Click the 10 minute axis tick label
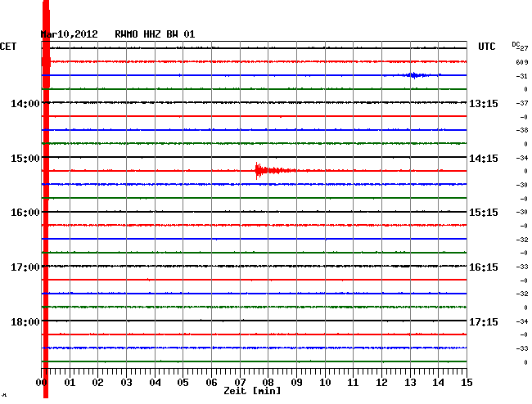Viewport: 532px width, 404px height. pos(325,383)
